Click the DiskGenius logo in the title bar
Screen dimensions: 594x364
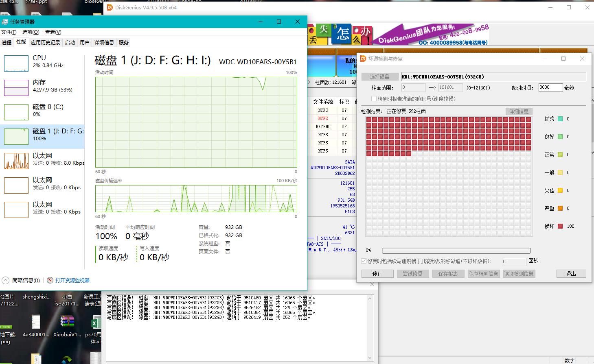click(x=110, y=7)
